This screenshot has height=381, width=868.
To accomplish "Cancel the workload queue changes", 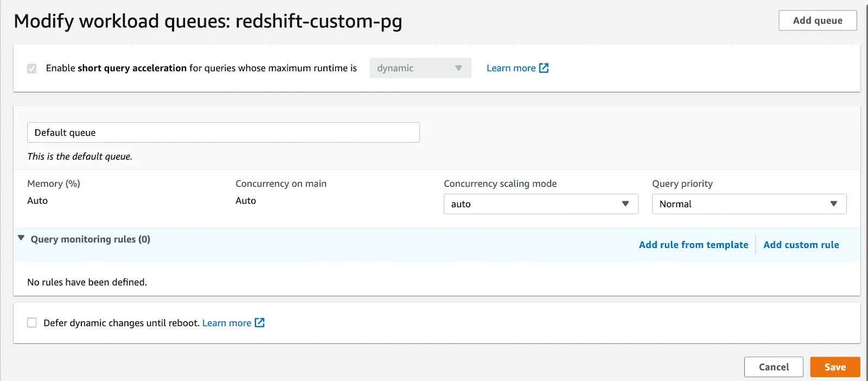I will pos(774,367).
